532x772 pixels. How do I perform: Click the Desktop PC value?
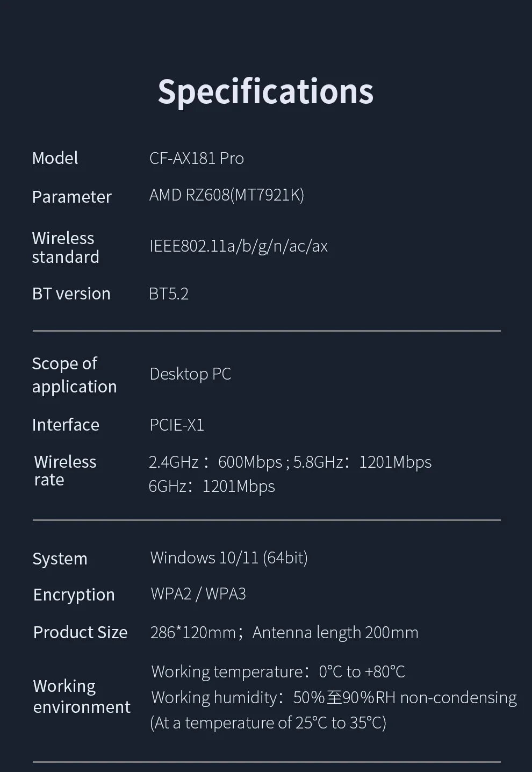[x=190, y=374]
